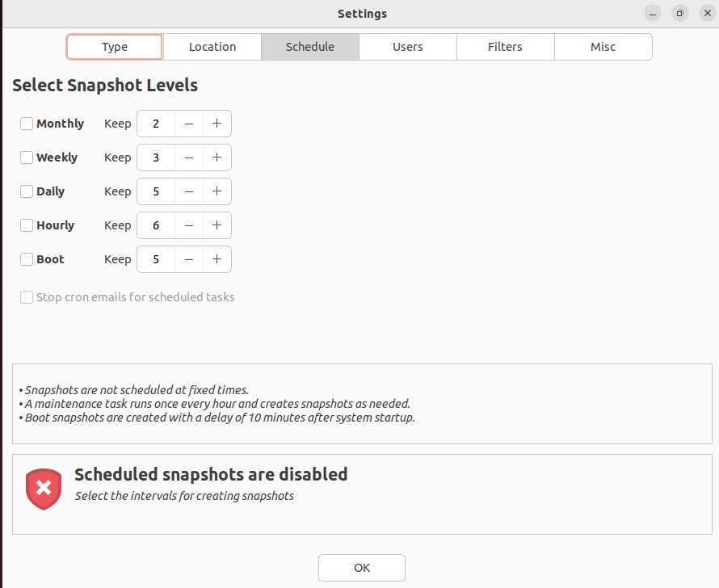The height and width of the screenshot is (588, 719).
Task: Focus the Hourly keep value field
Action: (156, 225)
